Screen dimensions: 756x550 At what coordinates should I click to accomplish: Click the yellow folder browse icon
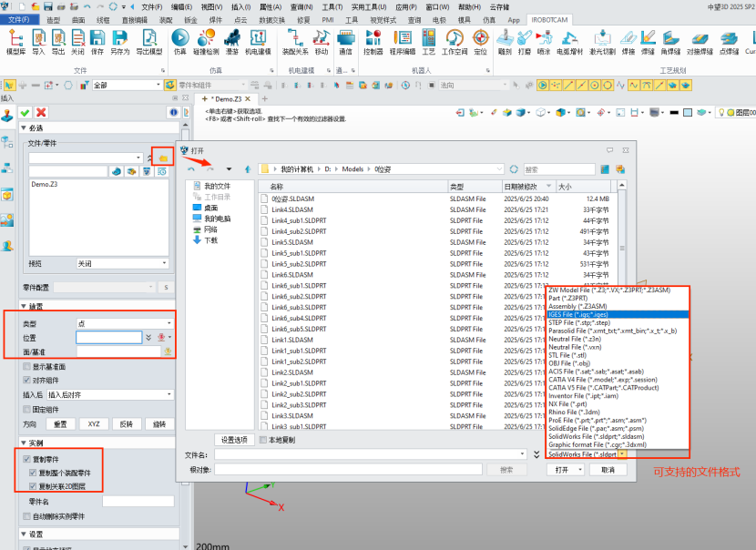[x=163, y=158]
